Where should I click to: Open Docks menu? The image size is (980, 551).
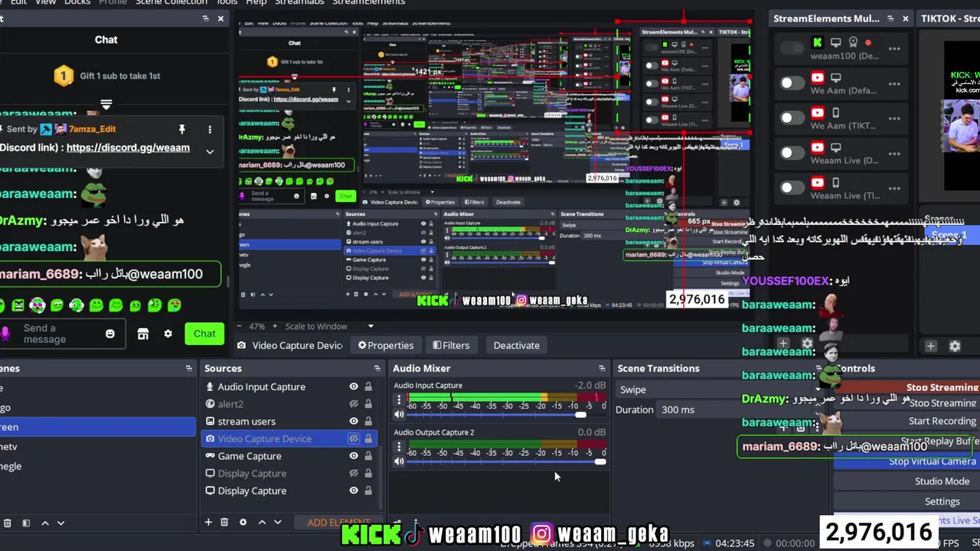[77, 3]
